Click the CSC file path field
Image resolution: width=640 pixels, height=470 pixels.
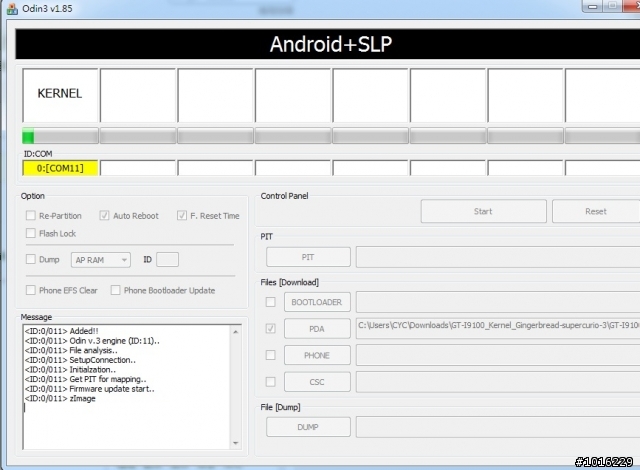click(x=498, y=382)
